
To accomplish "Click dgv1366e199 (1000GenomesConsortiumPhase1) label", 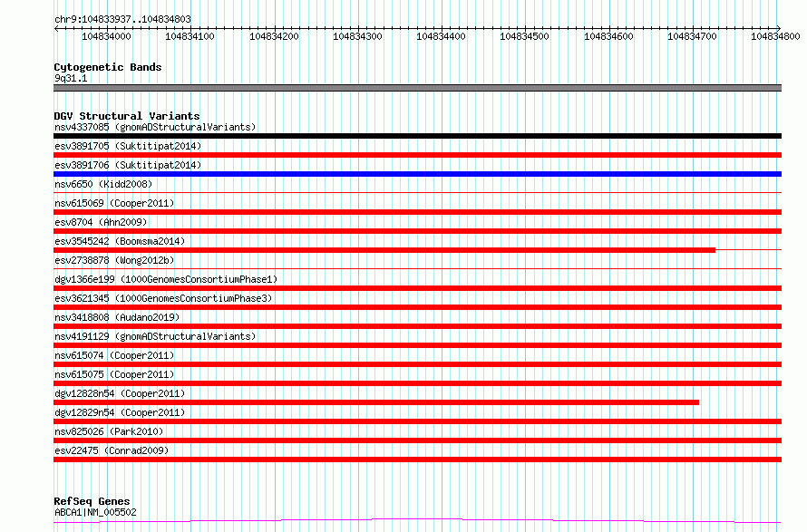I will (x=166, y=279).
